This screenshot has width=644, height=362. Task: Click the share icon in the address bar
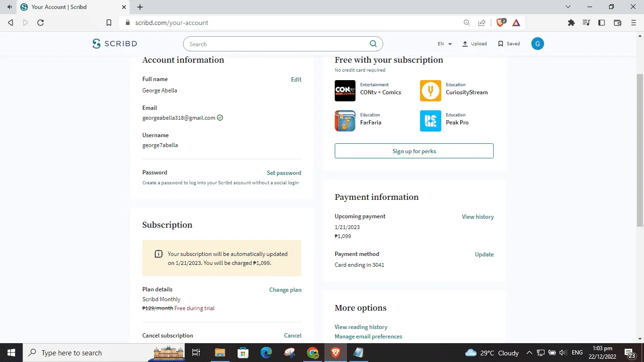[482, 23]
